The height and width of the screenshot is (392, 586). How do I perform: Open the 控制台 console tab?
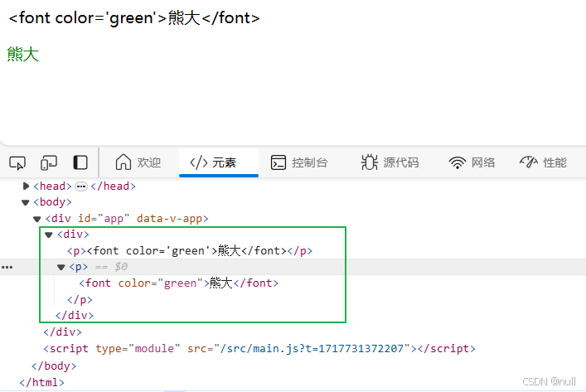point(299,162)
